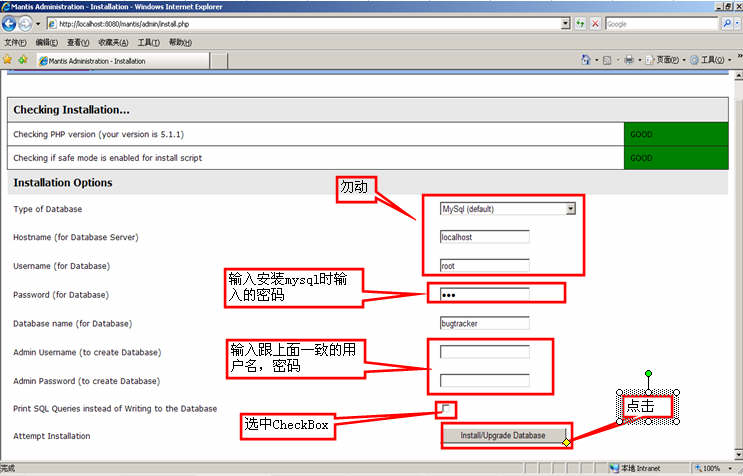
Task: Click the Admin Password input field
Action: [x=484, y=380]
